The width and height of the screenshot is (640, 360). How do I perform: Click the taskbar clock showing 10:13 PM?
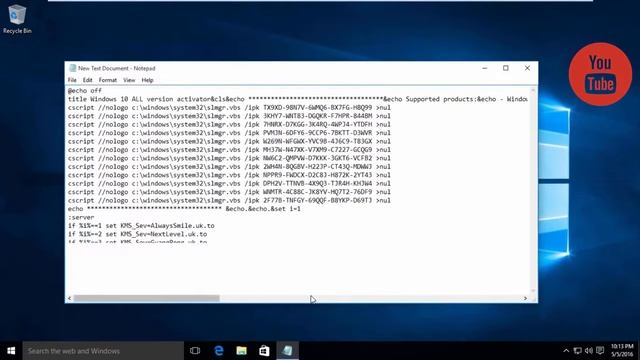click(622, 351)
